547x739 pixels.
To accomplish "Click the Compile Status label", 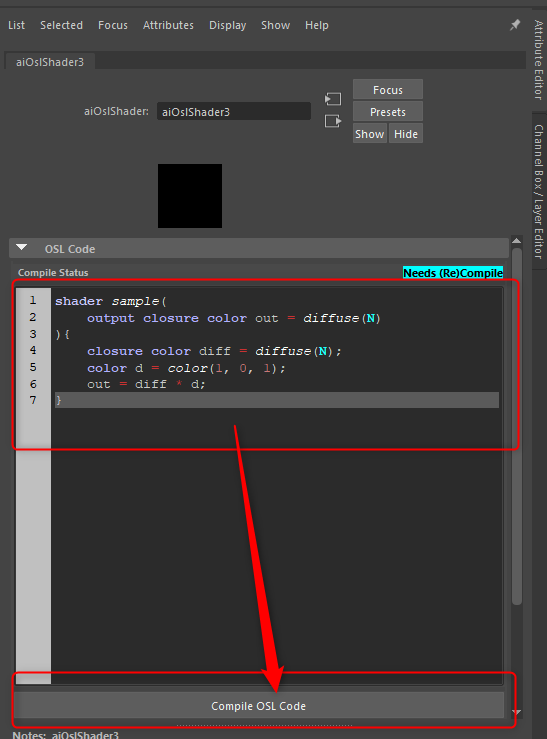I will click(x=53, y=273).
